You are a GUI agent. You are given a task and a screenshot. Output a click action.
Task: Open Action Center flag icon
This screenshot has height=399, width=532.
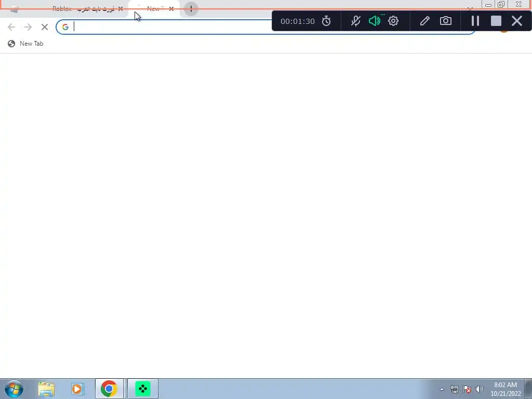(467, 389)
